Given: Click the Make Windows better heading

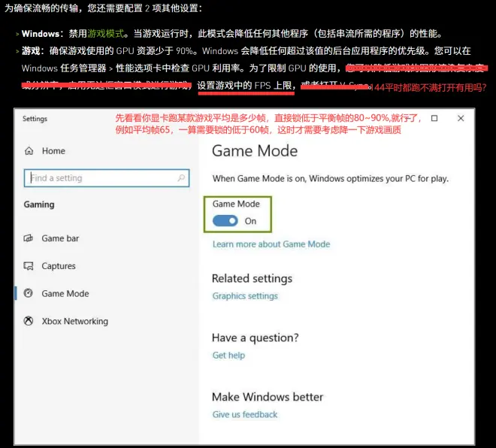Looking at the screenshot, I should 268,397.
